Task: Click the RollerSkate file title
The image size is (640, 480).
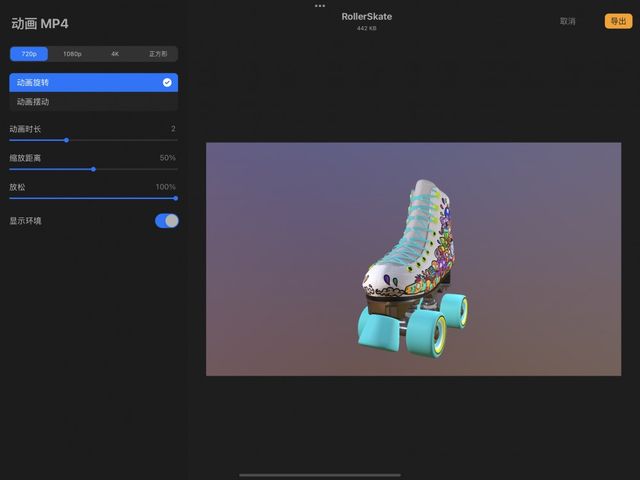Action: 367,17
